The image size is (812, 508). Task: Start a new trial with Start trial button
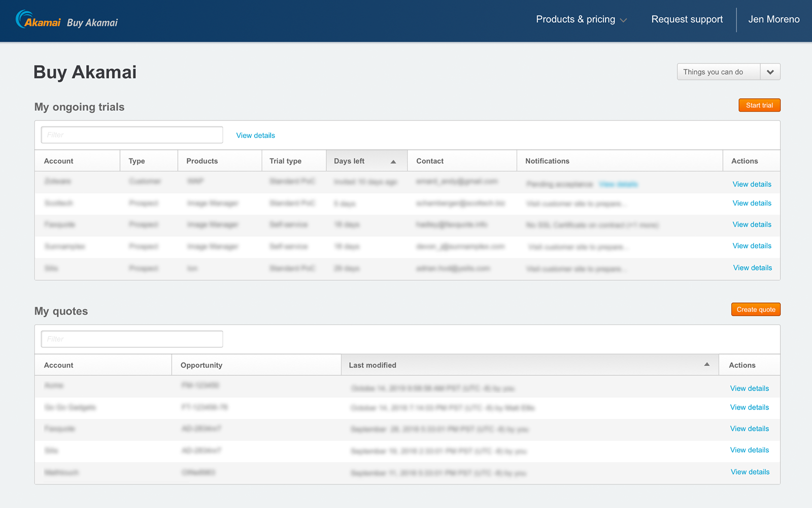(x=759, y=105)
